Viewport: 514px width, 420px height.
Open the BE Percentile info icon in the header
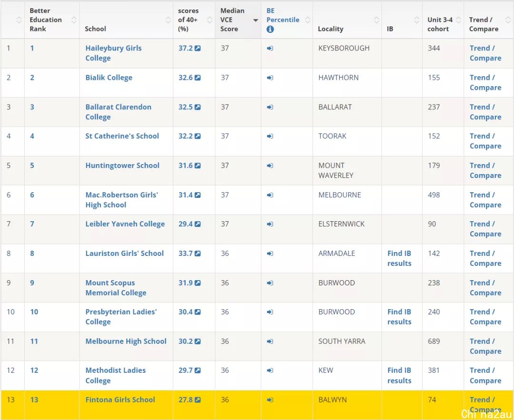coord(270,29)
